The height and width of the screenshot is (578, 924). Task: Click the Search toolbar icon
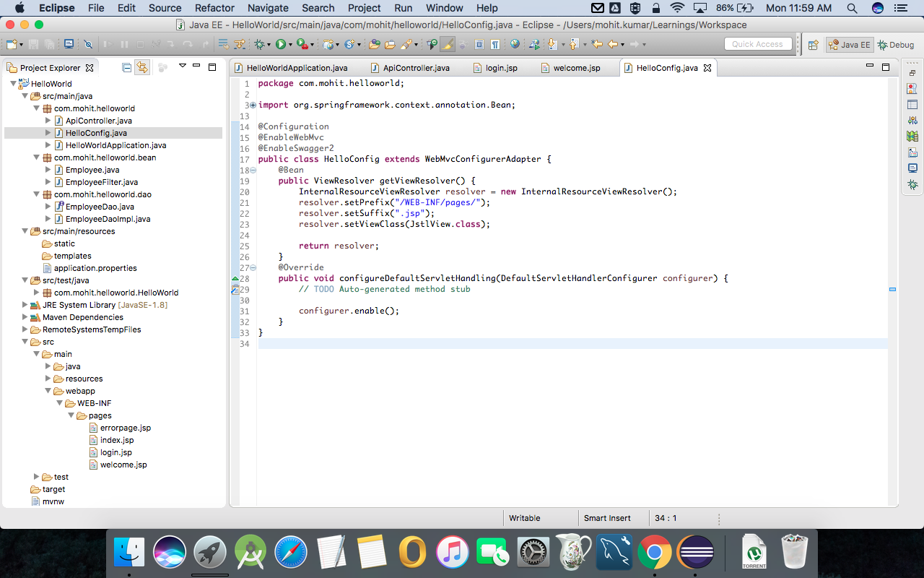408,44
